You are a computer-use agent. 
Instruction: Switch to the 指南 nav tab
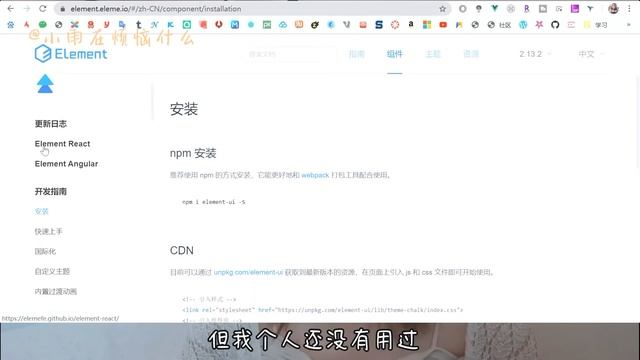[x=357, y=54]
